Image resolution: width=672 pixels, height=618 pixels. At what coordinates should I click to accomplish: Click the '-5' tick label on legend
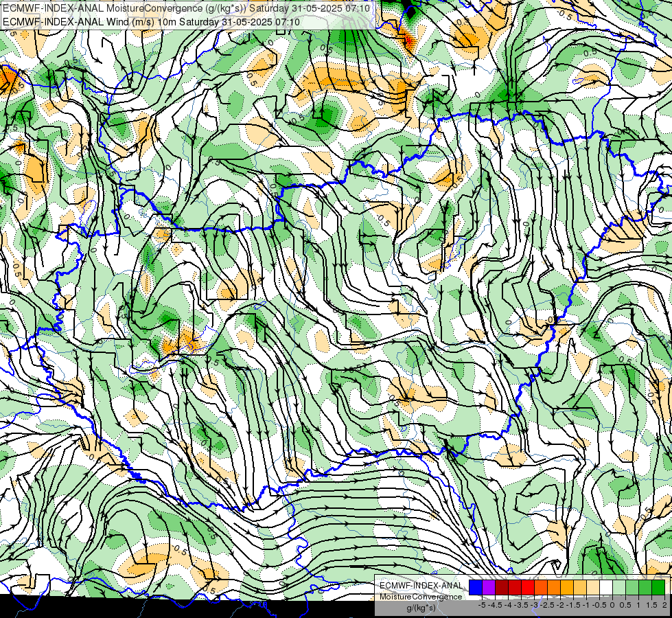(482, 605)
